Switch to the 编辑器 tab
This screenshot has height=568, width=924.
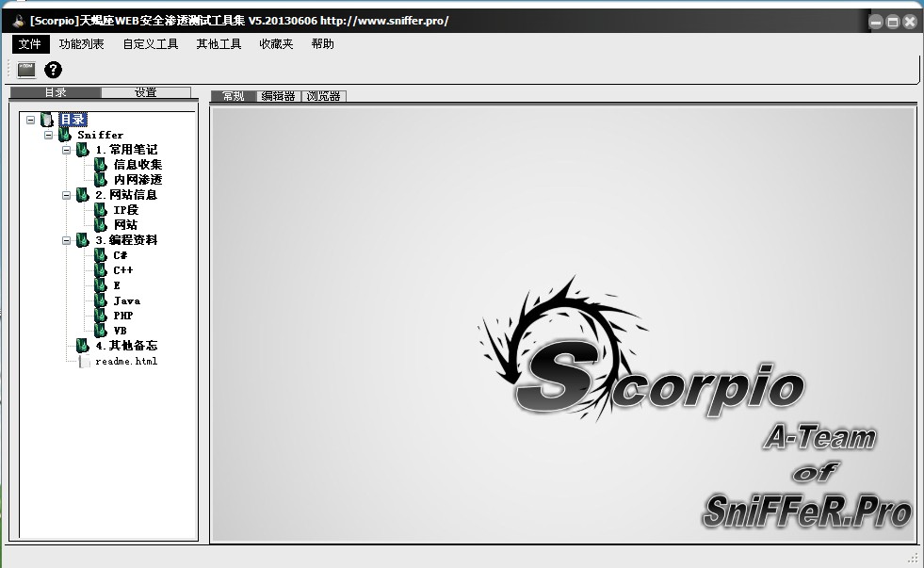[x=278, y=96]
